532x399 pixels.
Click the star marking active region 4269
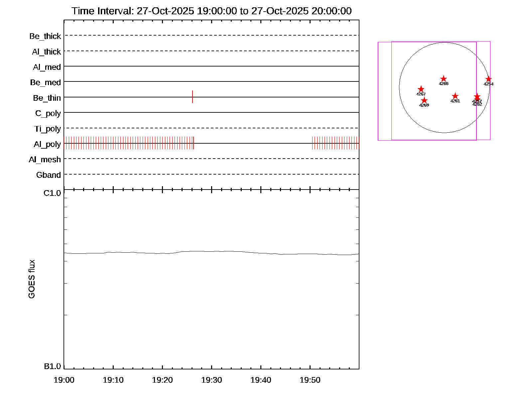(424, 100)
